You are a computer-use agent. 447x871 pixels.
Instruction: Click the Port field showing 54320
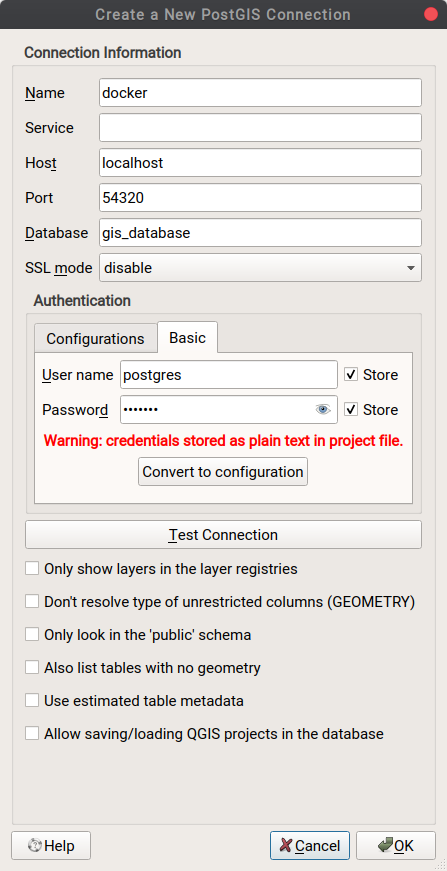pos(260,197)
